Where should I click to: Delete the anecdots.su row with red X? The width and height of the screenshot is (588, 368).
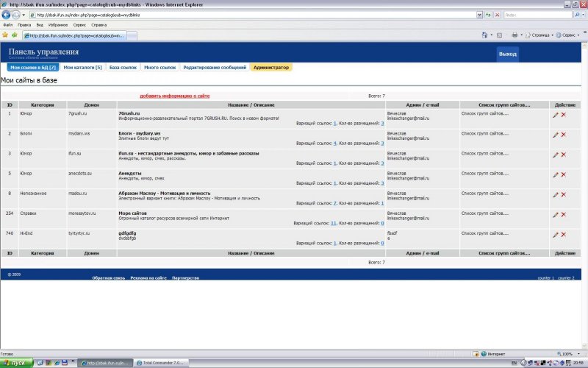coord(564,174)
